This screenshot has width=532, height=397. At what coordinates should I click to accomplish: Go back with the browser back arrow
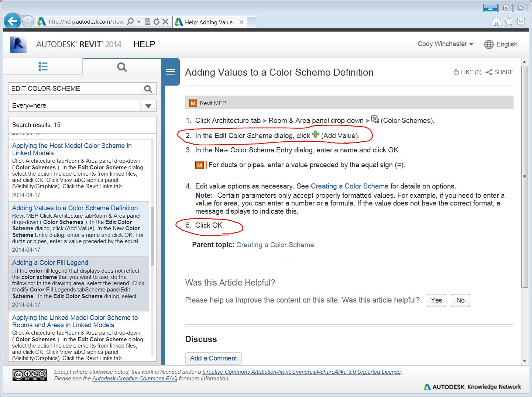point(13,21)
